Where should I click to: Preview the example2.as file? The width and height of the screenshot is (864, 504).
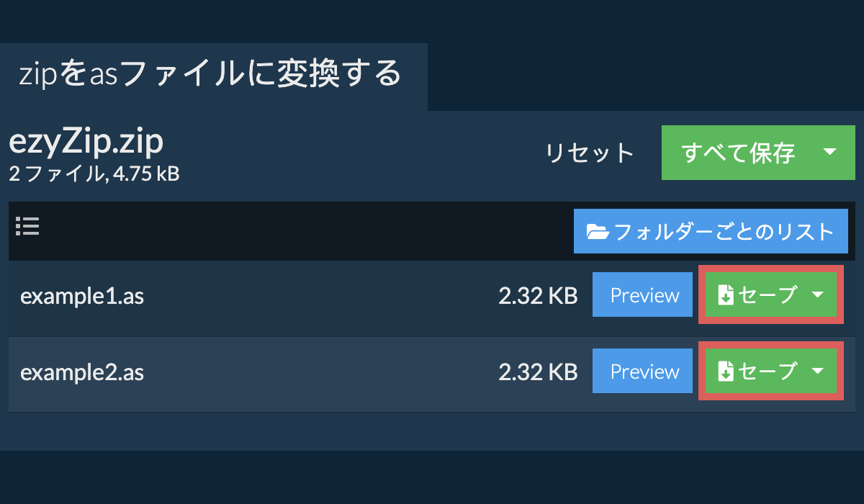pos(644,372)
